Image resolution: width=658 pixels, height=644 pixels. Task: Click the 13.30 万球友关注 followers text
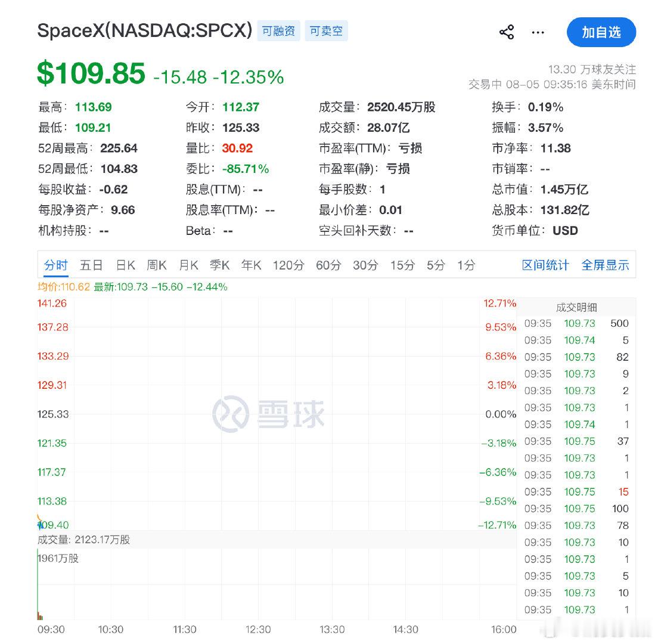[592, 69]
